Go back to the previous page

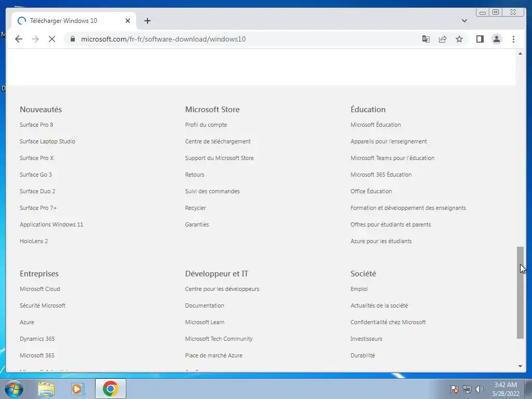tap(19, 39)
